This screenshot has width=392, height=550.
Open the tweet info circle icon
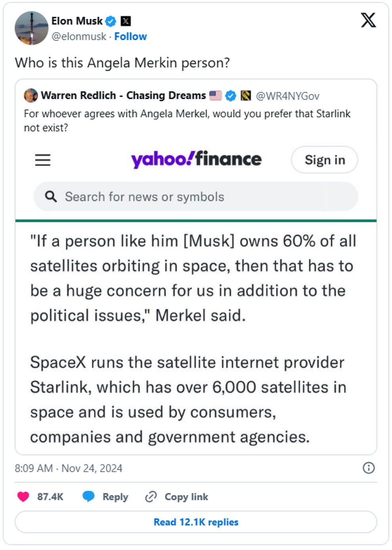(x=368, y=468)
